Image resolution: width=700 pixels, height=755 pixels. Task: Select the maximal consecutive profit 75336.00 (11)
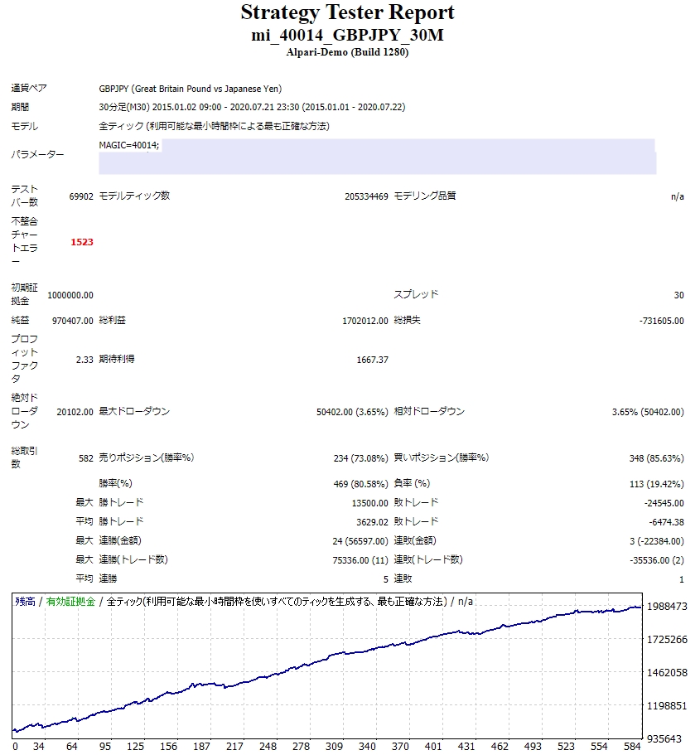coord(360,560)
